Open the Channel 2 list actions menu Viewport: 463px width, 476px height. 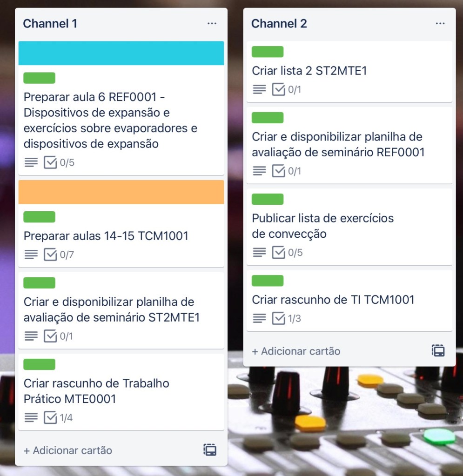(440, 23)
